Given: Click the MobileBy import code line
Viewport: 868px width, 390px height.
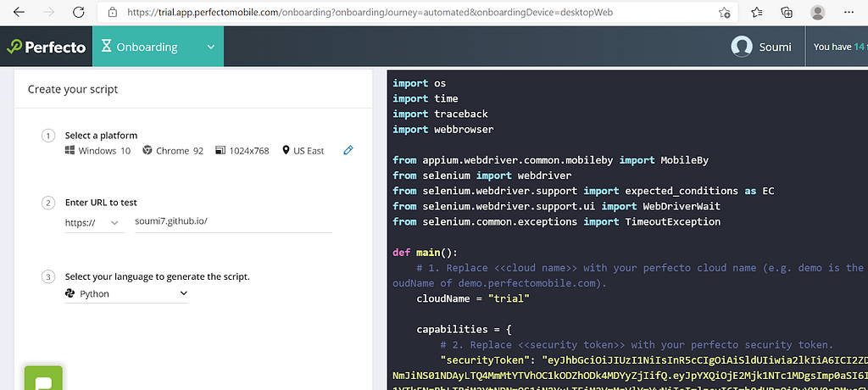Looking at the screenshot, I should [551, 160].
